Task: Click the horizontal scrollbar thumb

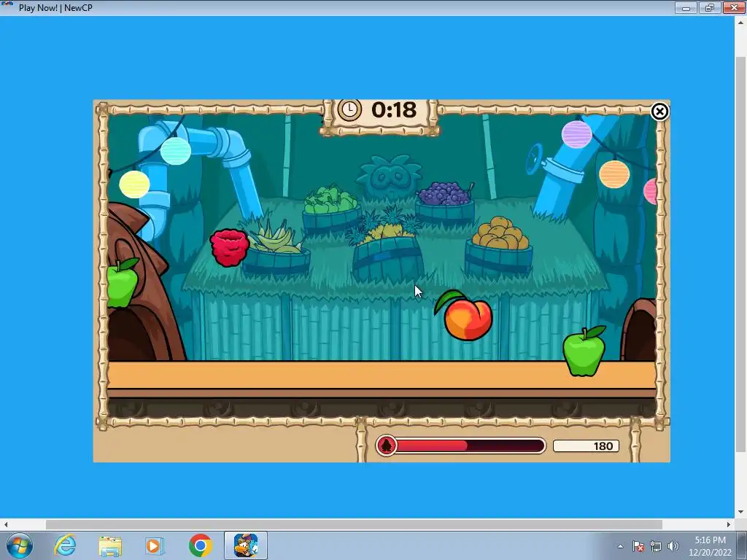Action: pos(354,524)
